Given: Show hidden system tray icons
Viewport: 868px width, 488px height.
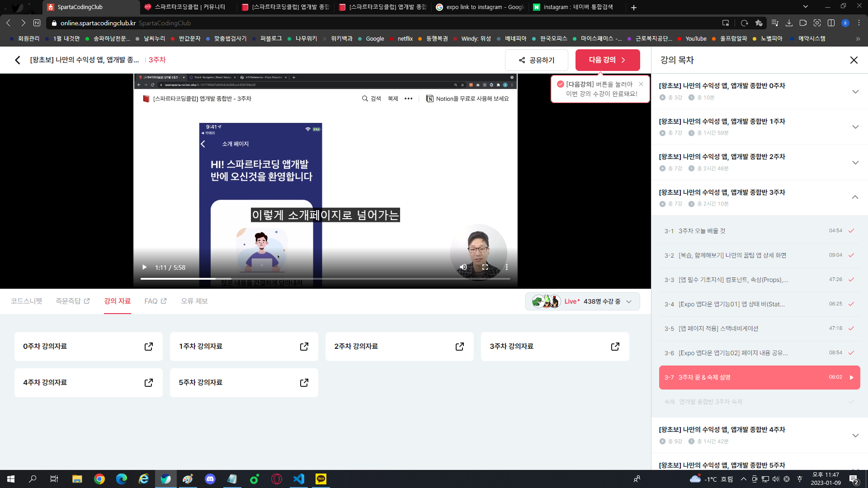Looking at the screenshot, I should [x=743, y=479].
